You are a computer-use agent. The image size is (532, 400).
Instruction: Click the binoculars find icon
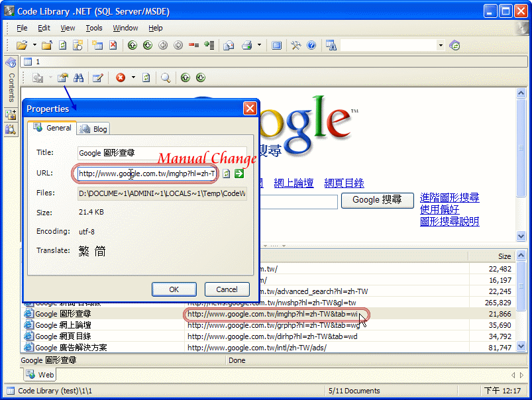(x=78, y=77)
